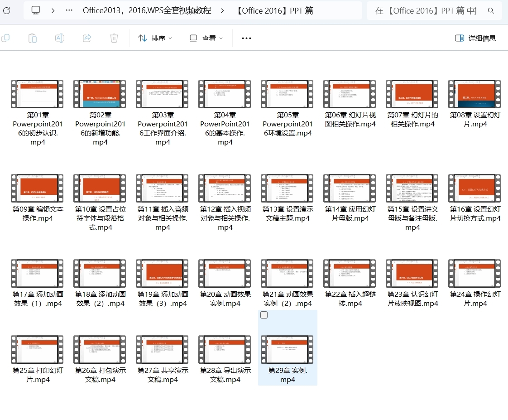The width and height of the screenshot is (508, 420).
Task: Select the 第29章 实例 video thumbnail
Action: (288, 350)
